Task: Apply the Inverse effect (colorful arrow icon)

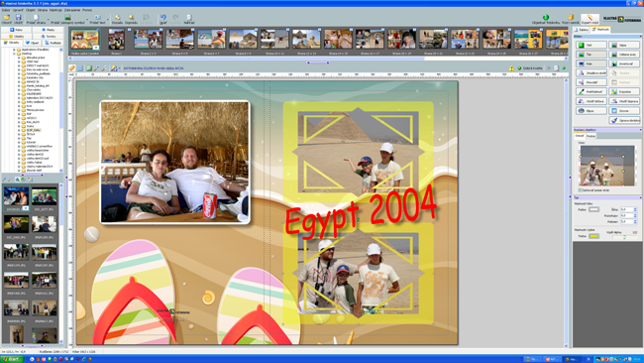Action: 624,63
